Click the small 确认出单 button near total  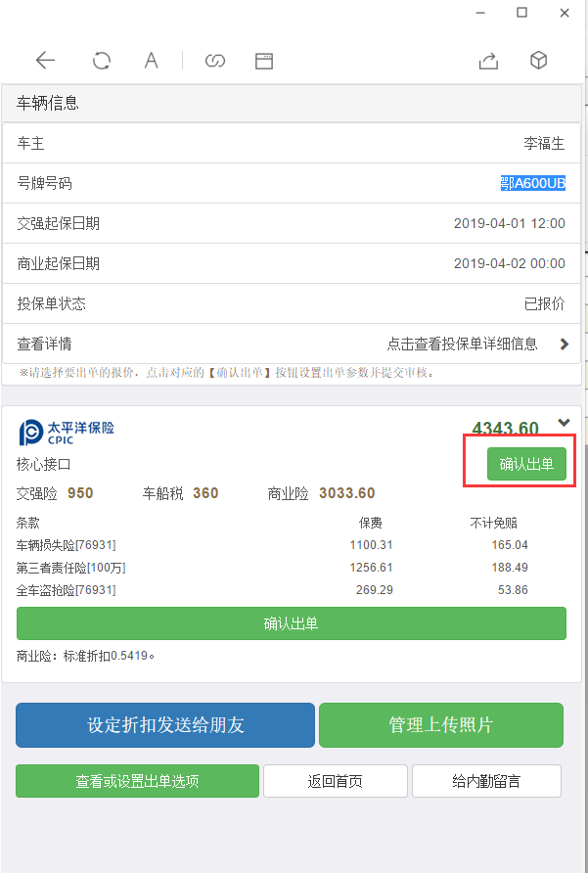coord(526,464)
